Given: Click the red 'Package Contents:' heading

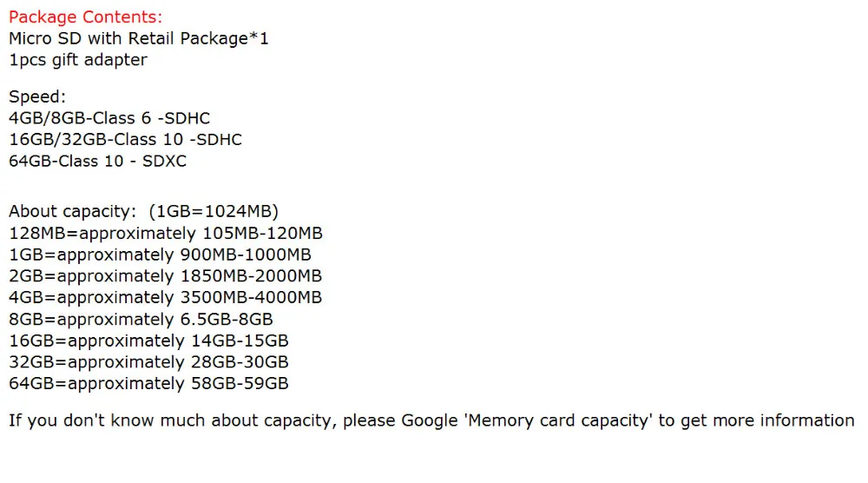Looking at the screenshot, I should [x=85, y=17].
